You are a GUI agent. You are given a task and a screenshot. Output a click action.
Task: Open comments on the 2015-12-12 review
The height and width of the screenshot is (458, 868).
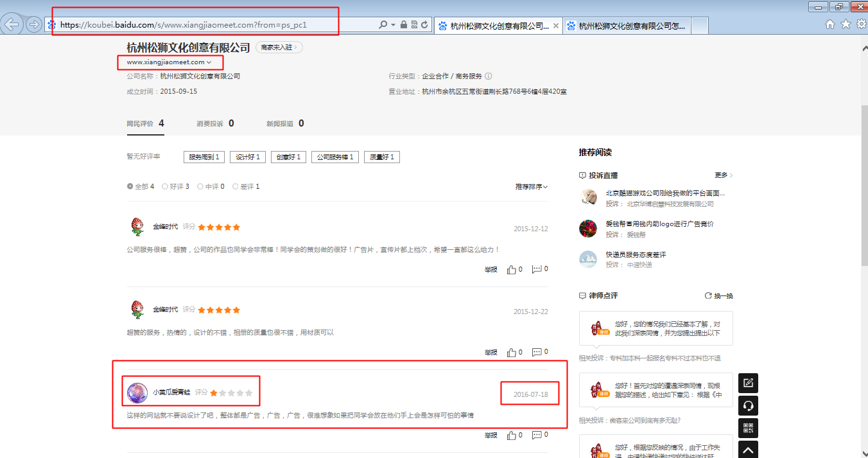tap(537, 270)
